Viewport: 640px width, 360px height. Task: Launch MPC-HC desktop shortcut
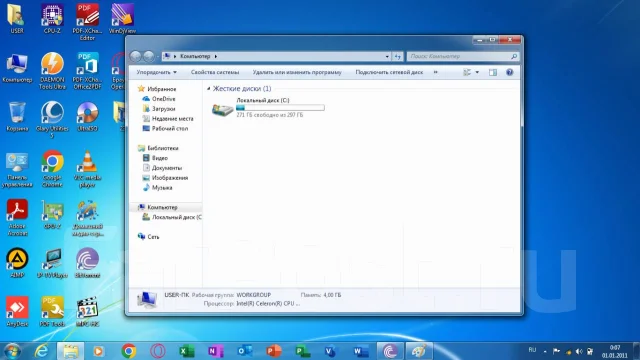(87, 312)
